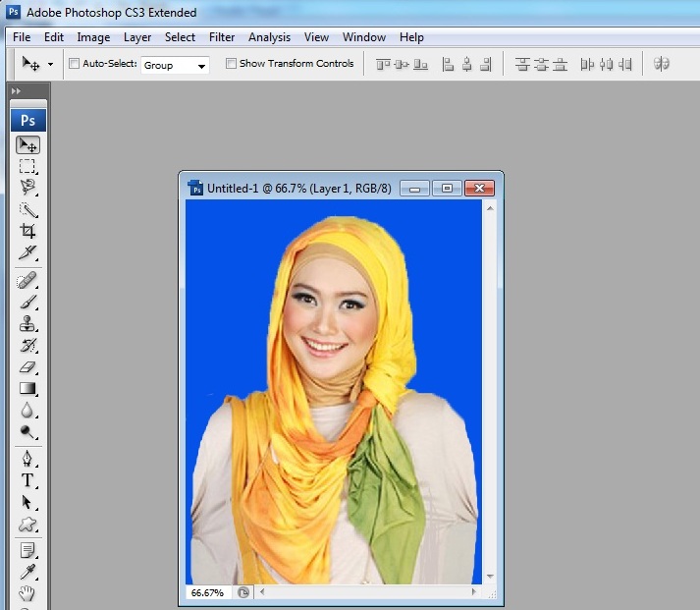Screen dimensions: 700x610
Task: Click the vertical scrollbar down arrow
Action: click(490, 577)
